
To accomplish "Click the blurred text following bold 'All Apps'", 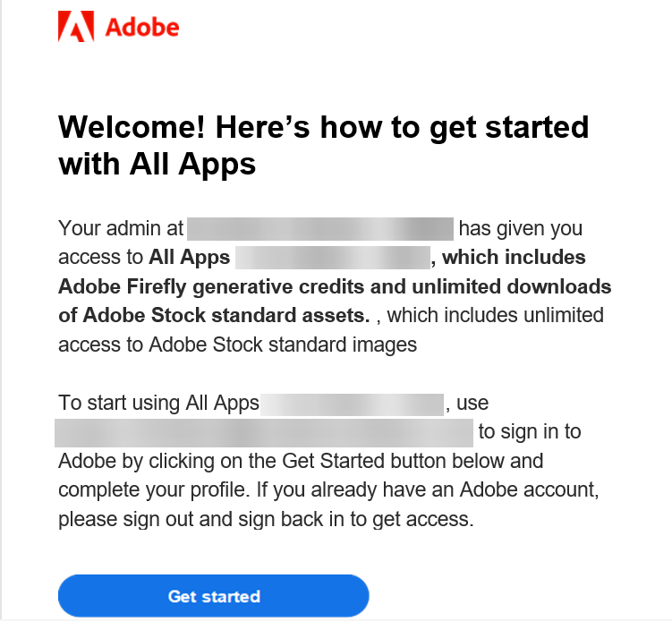I will [333, 258].
